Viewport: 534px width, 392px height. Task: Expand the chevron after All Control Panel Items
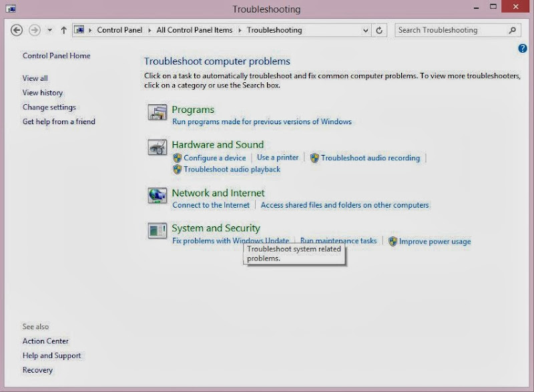pyautogui.click(x=240, y=30)
